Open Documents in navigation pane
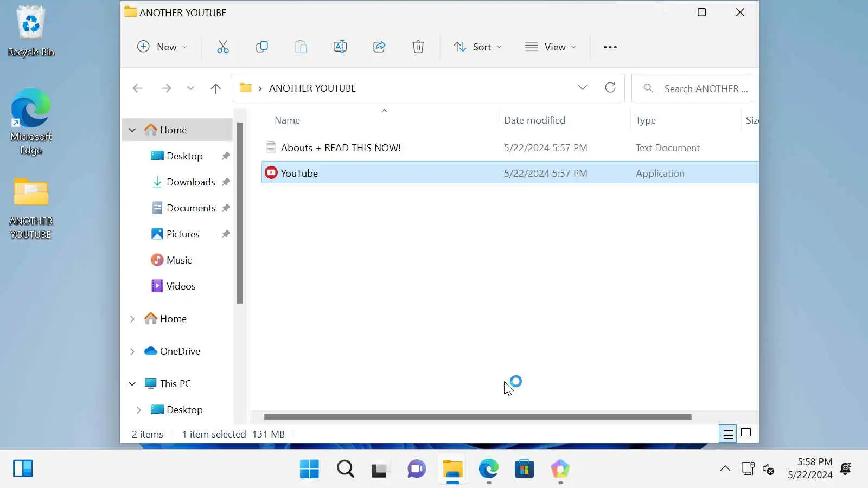The image size is (868, 488). pyautogui.click(x=191, y=208)
